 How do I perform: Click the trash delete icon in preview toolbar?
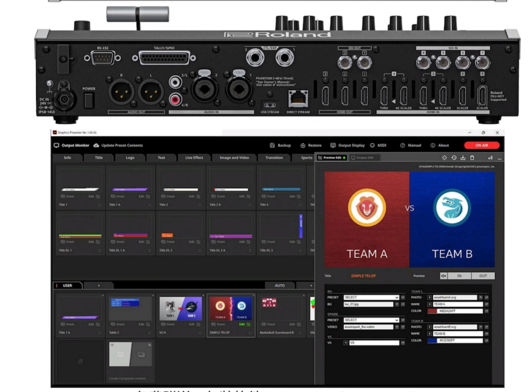click(472, 158)
